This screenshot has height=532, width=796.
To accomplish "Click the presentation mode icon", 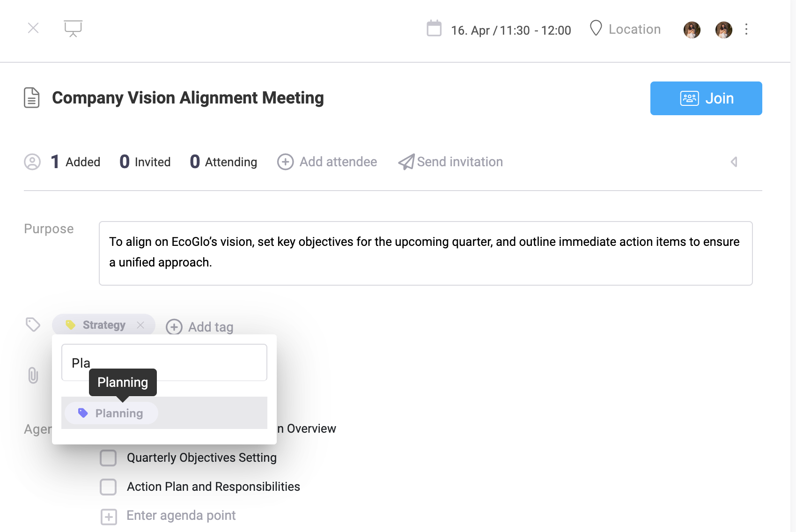I will click(73, 28).
